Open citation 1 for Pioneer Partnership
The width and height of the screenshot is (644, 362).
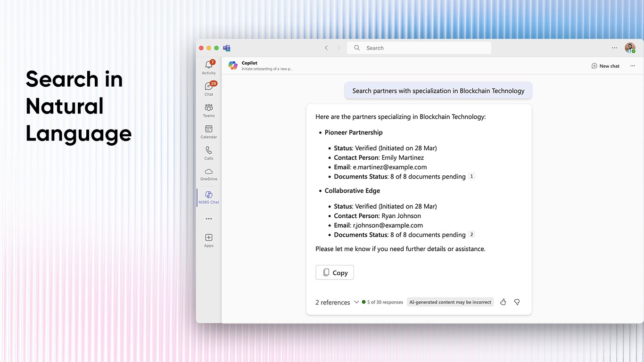tap(472, 176)
